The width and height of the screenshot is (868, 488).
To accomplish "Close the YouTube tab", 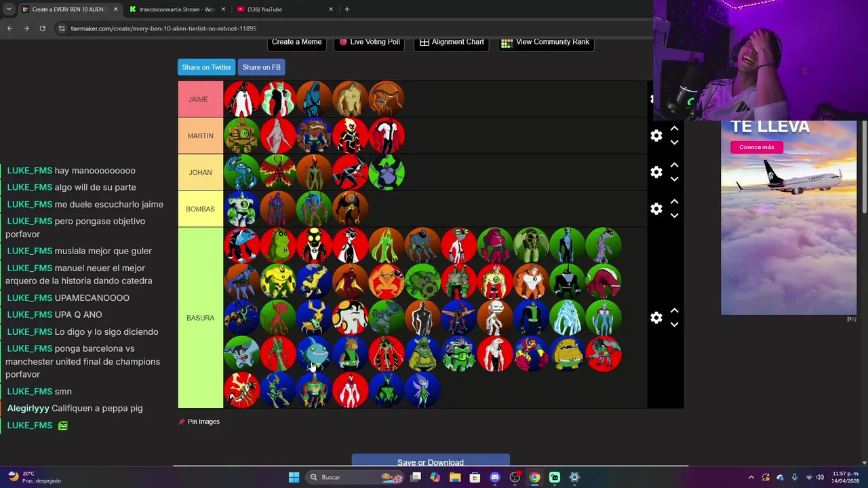I will click(x=331, y=9).
